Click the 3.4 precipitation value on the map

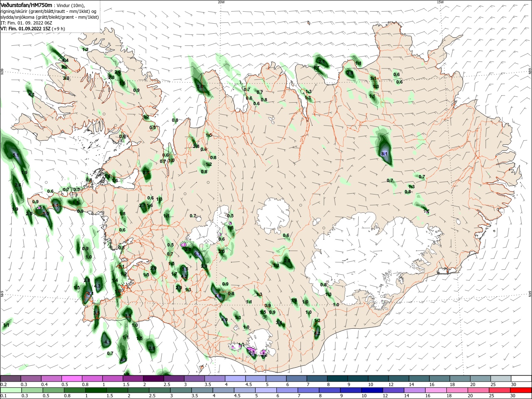[279, 323]
